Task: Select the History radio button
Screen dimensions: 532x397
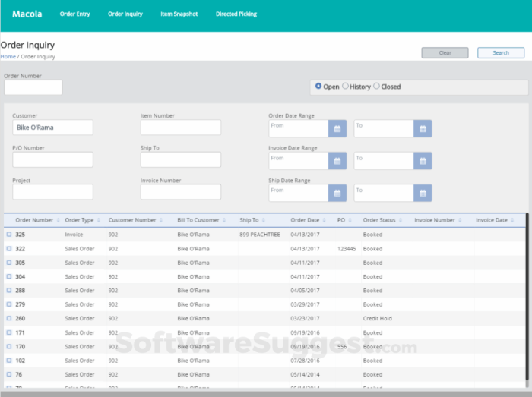Action: (x=345, y=86)
